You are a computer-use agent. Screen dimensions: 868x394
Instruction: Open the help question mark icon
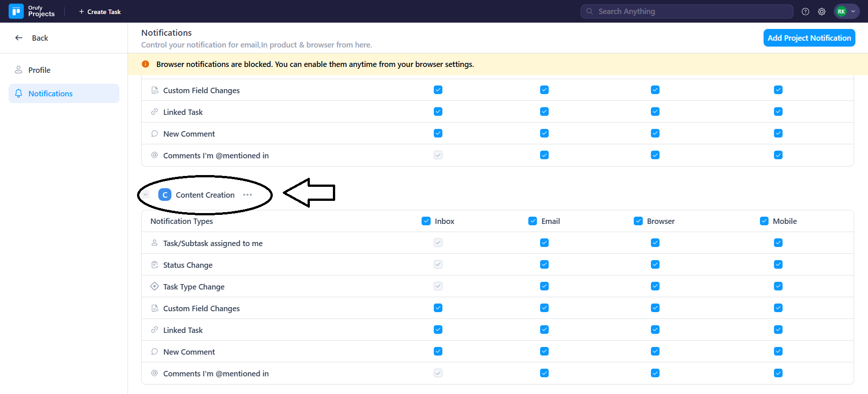(805, 12)
